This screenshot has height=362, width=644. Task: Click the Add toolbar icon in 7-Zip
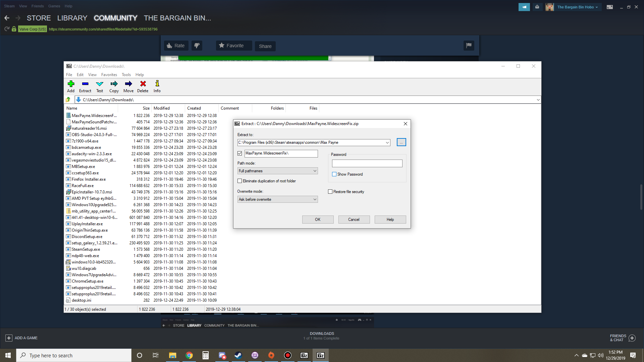pyautogui.click(x=71, y=84)
